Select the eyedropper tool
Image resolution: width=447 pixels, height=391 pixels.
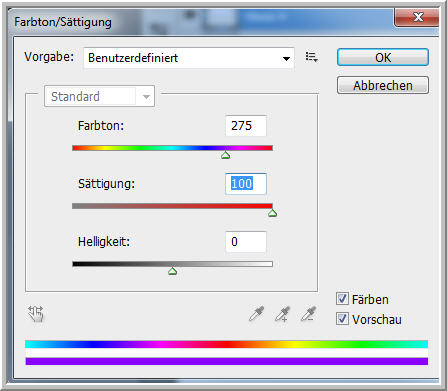coord(256,314)
